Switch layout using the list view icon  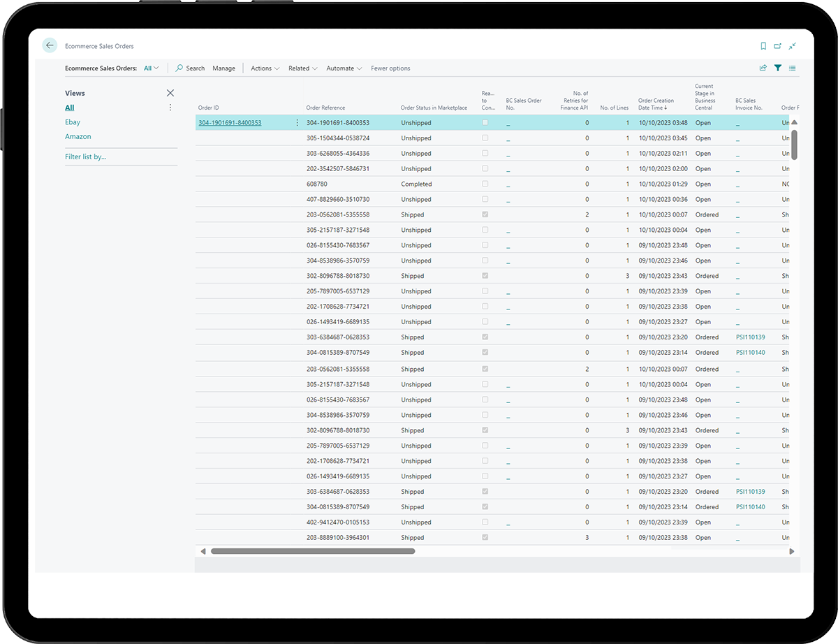pyautogui.click(x=793, y=68)
